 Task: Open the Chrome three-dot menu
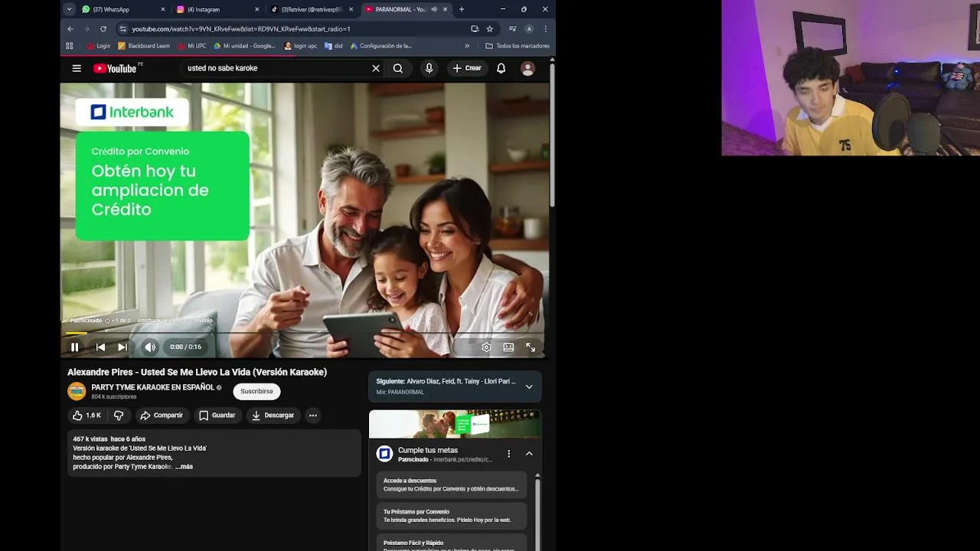point(546,29)
